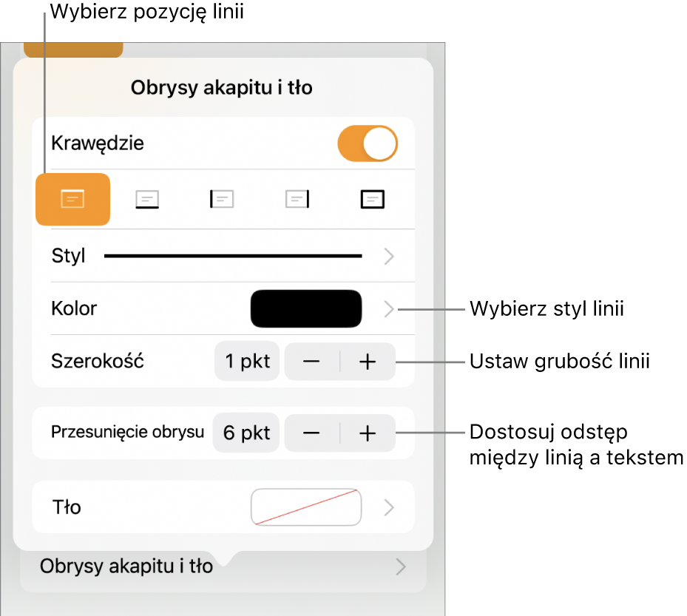This screenshot has height=616, width=687.
Task: Open the Styl line style chevron
Action: coord(389,257)
